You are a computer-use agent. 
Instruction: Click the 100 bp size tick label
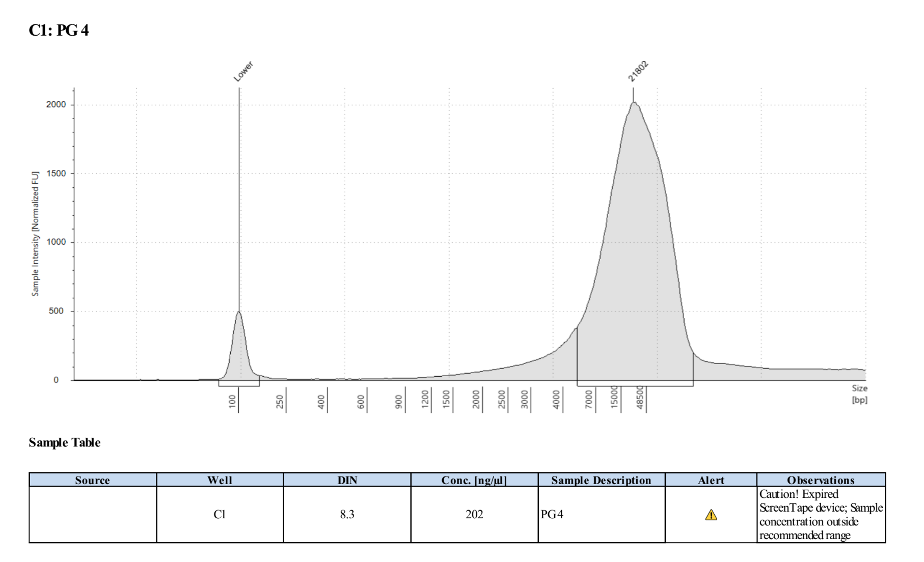tap(233, 401)
